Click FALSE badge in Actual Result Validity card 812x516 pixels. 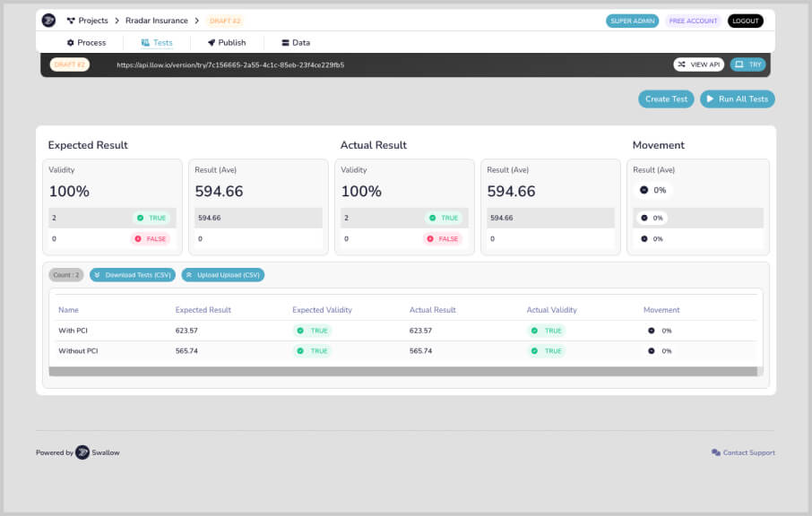tap(442, 238)
